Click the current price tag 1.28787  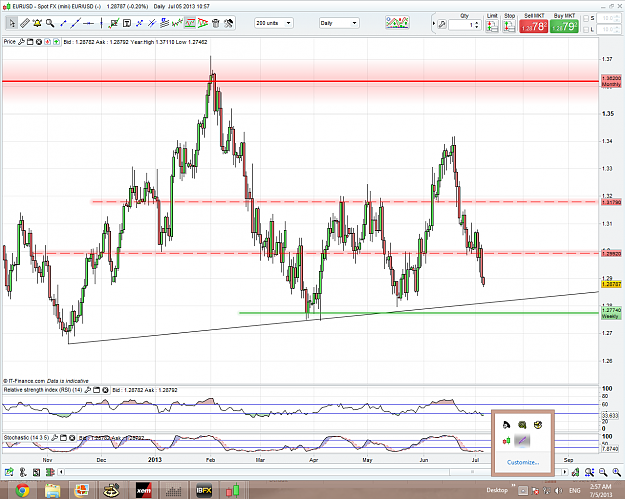[x=611, y=284]
